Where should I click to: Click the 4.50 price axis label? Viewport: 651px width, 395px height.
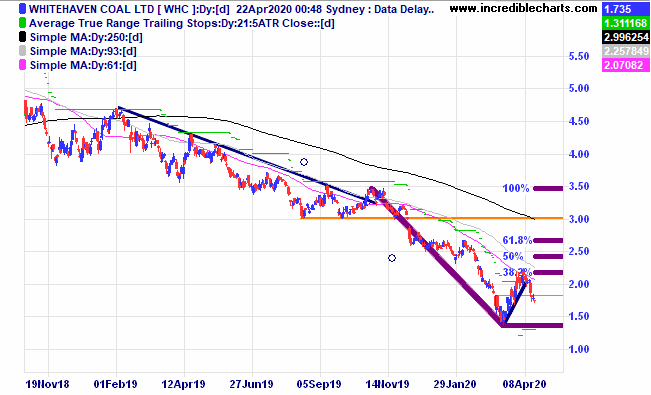[x=579, y=121]
